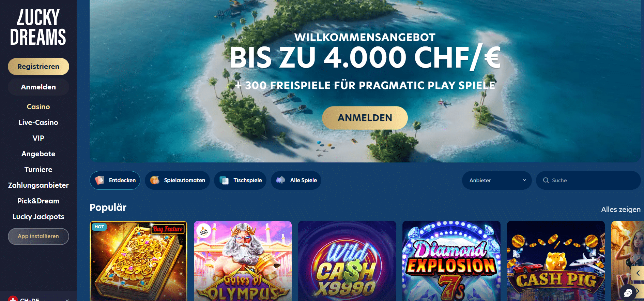
Task: Select the Spielautomaten fruit icon
Action: click(155, 180)
